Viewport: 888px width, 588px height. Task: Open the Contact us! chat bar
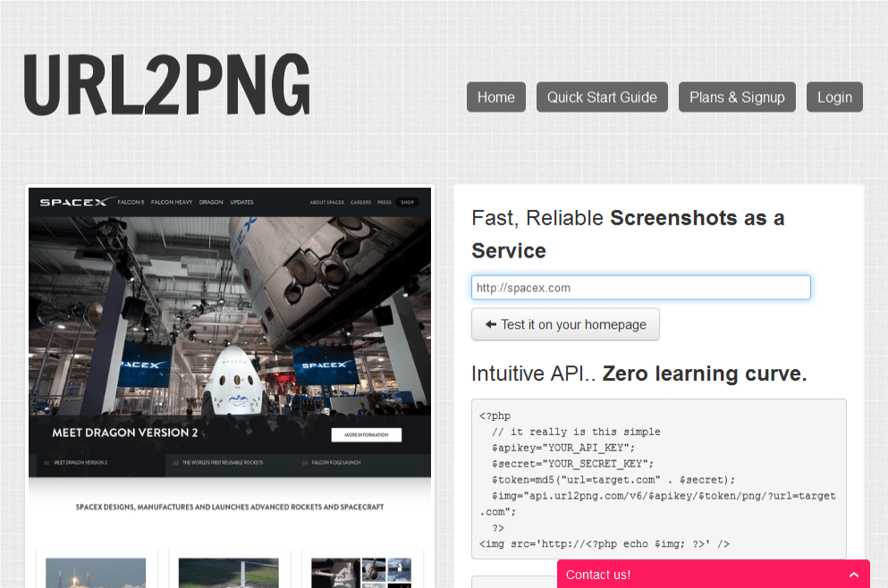(x=713, y=574)
